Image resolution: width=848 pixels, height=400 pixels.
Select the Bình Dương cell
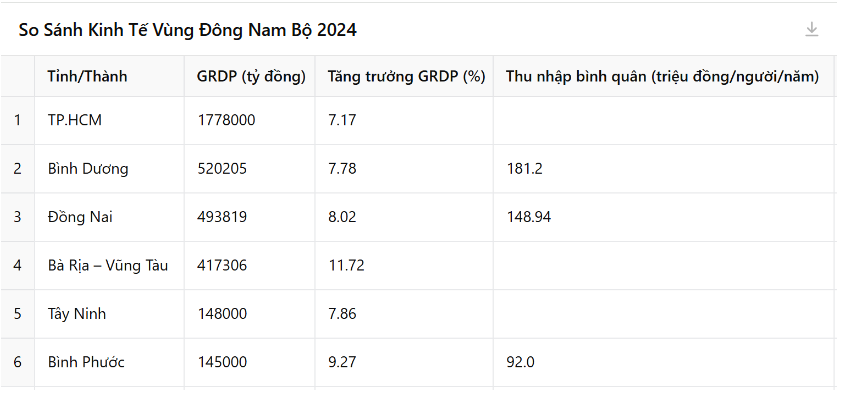pos(109,169)
